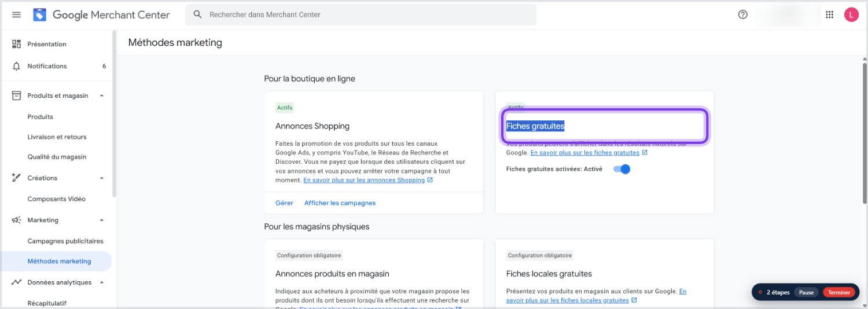Click the Créations wand icon

17,178
